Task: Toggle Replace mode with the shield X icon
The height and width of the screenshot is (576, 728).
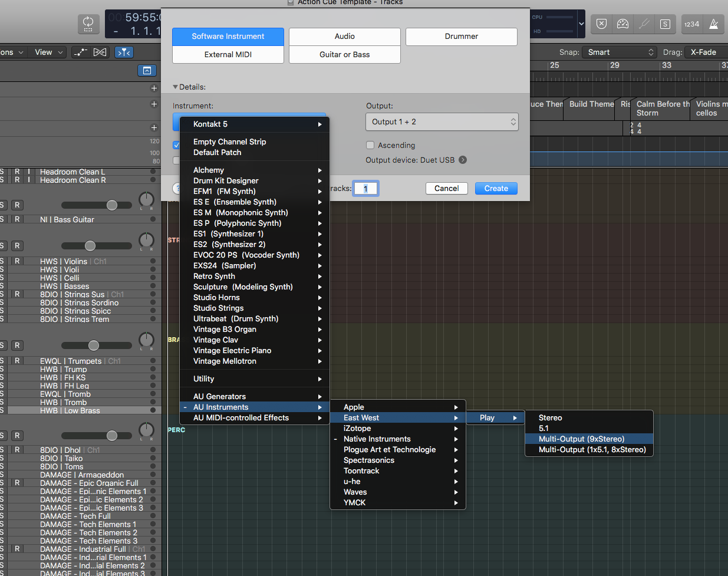Action: click(601, 24)
